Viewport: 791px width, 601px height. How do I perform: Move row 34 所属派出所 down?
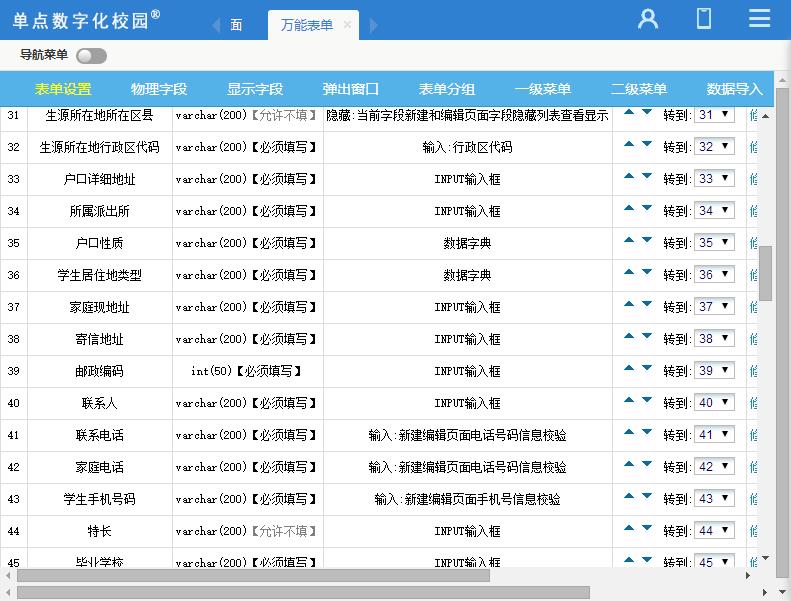pyautogui.click(x=647, y=208)
